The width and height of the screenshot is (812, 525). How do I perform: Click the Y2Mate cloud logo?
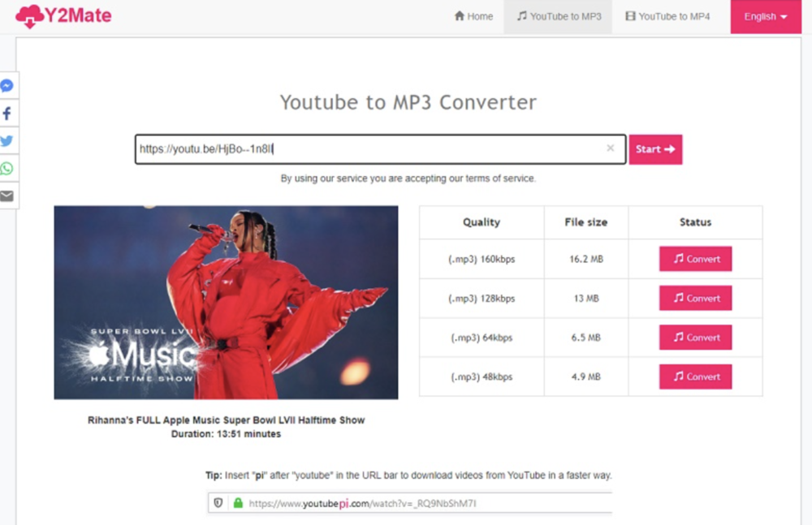[x=63, y=16]
